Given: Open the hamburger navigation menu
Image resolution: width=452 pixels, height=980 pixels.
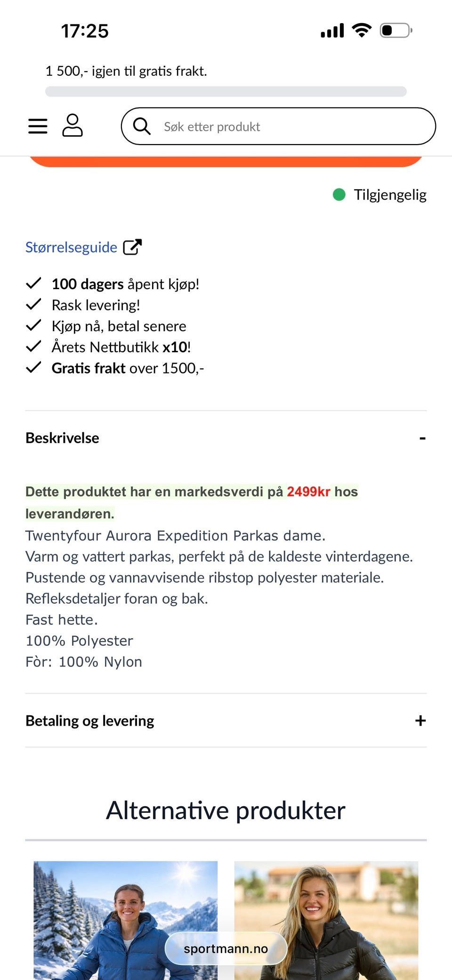Looking at the screenshot, I should click(x=38, y=126).
